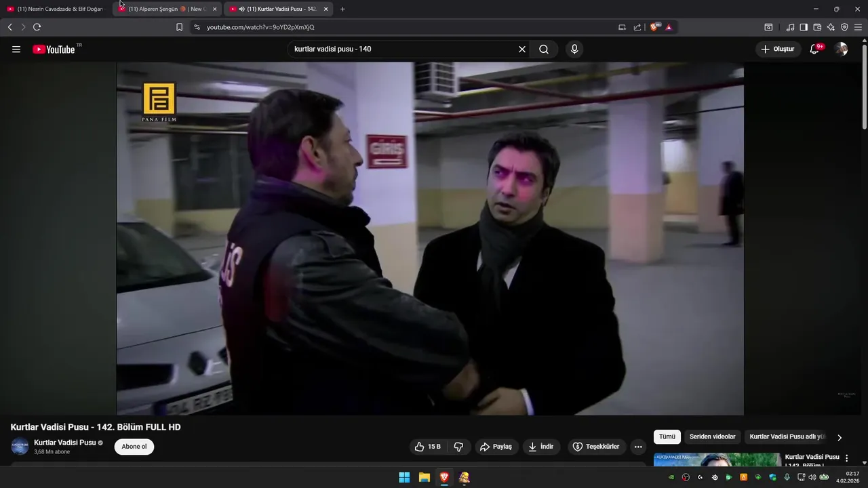Viewport: 868px width, 488px height.
Task: Share video with Paylaş button
Action: click(x=496, y=447)
